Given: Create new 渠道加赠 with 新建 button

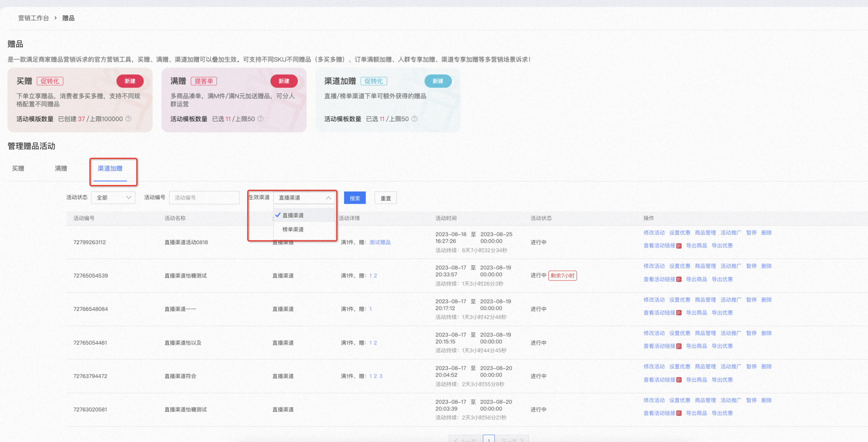Looking at the screenshot, I should [438, 81].
